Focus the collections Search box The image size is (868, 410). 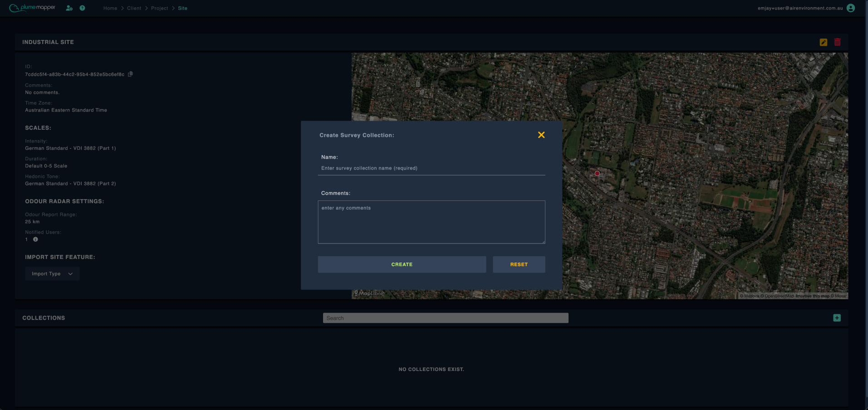[x=446, y=318]
